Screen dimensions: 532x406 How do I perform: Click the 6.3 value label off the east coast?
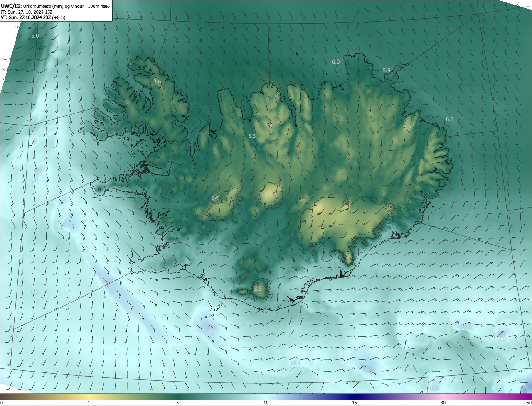tap(450, 120)
